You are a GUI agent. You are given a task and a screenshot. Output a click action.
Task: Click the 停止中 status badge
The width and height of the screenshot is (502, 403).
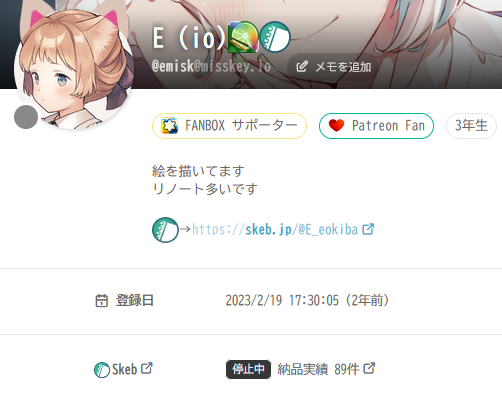pyautogui.click(x=248, y=369)
